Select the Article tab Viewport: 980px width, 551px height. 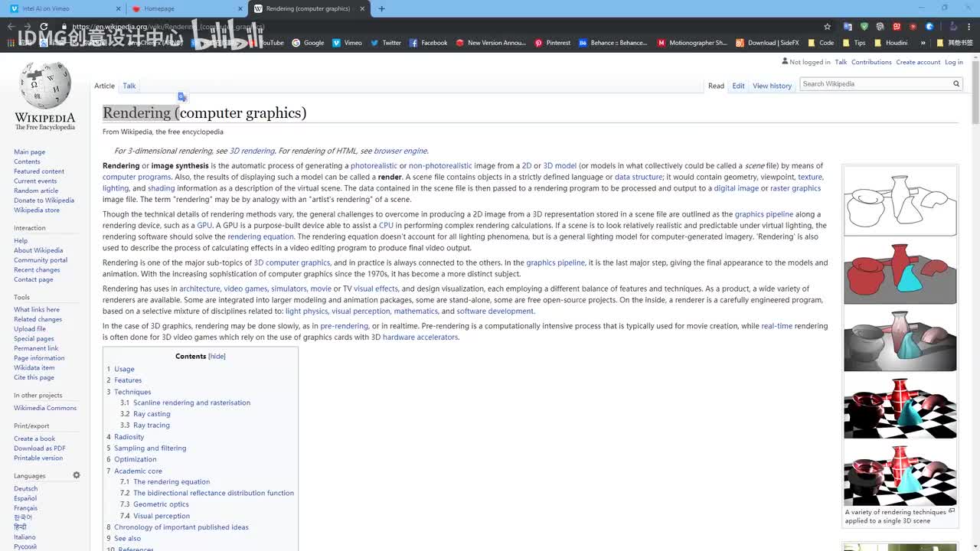(104, 86)
